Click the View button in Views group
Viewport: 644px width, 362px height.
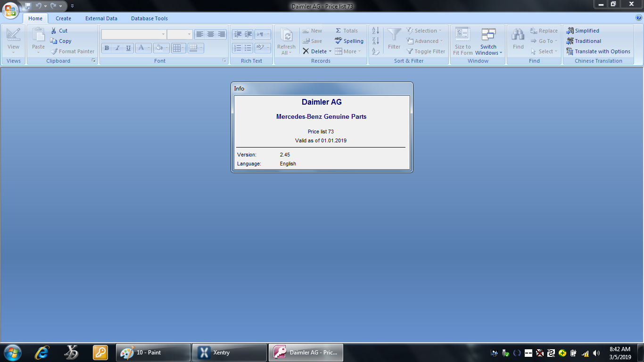pyautogui.click(x=13, y=41)
